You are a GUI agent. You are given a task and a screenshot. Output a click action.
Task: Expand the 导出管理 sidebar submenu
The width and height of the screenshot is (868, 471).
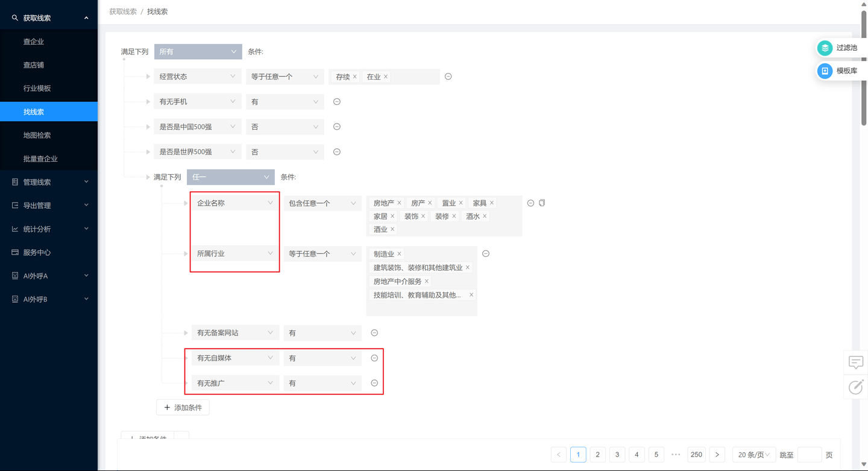pyautogui.click(x=49, y=206)
